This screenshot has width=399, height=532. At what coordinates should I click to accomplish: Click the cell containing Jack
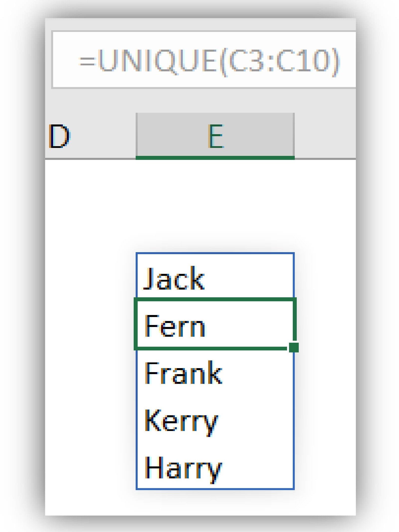(215, 277)
